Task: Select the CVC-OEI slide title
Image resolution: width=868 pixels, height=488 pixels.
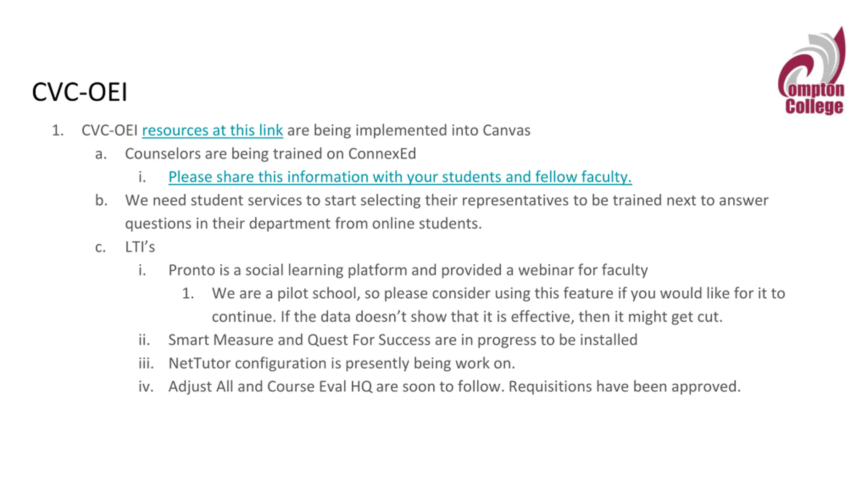Action: 80,92
